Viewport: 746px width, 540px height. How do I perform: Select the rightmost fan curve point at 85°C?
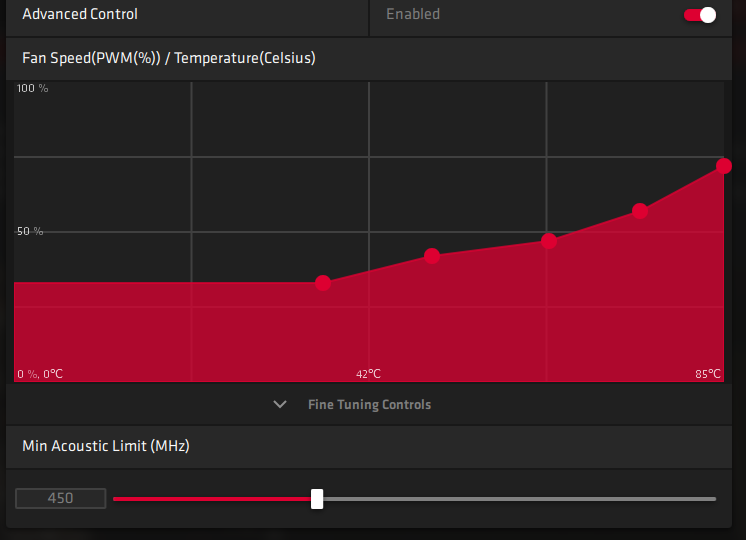click(724, 166)
